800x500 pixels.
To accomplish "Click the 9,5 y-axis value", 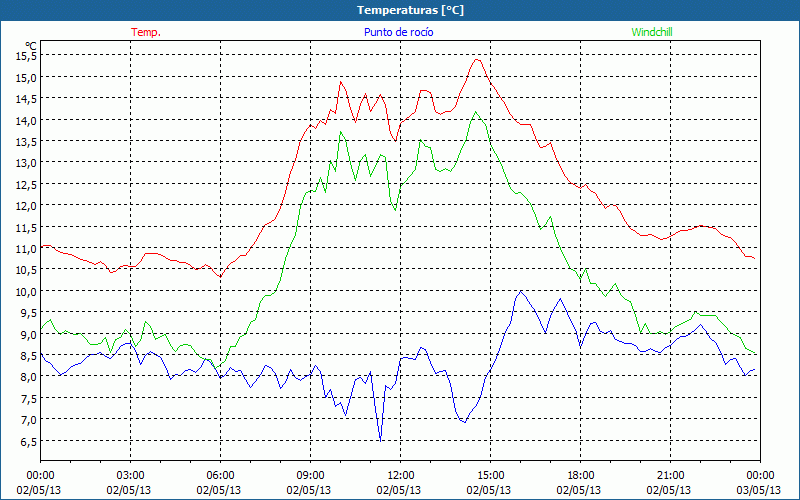I will 29,313.
